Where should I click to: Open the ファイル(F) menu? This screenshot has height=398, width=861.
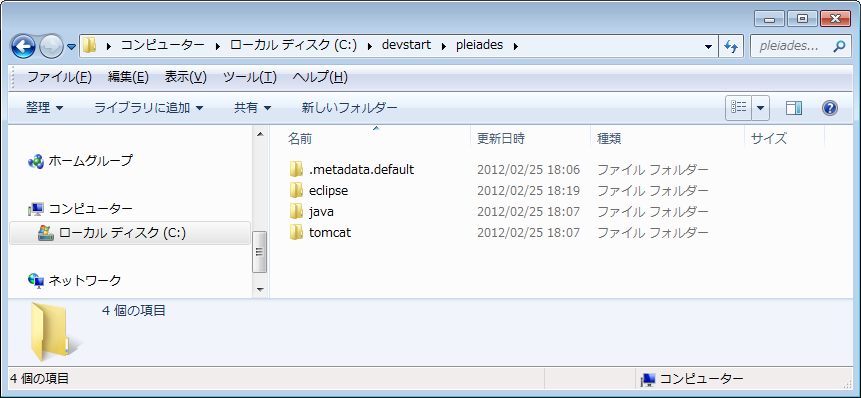tap(59, 77)
